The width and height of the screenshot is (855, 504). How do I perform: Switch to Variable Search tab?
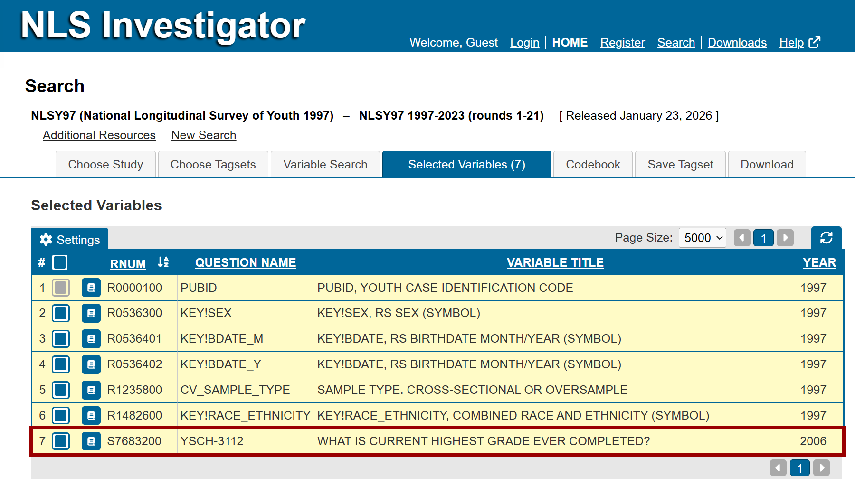[325, 164]
